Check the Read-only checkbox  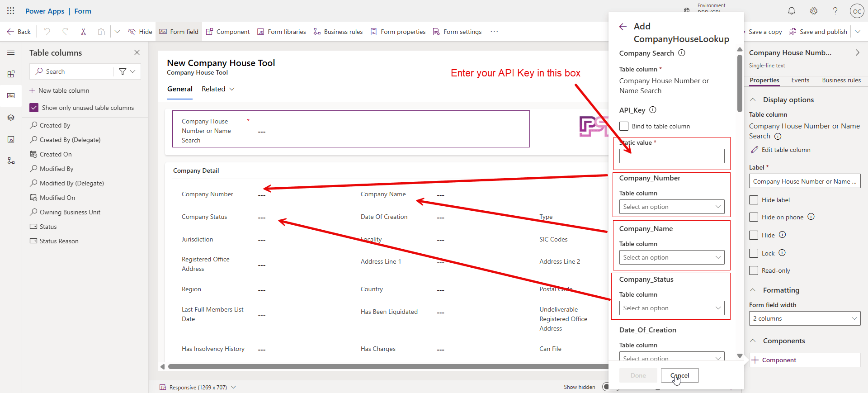click(754, 270)
